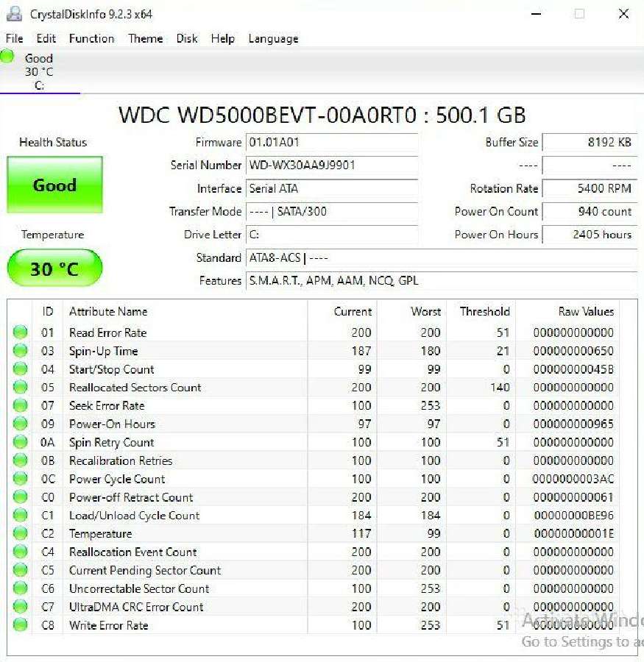Click the Standard field ATA8-ACS
The width and height of the screenshot is (644, 662).
point(442,257)
